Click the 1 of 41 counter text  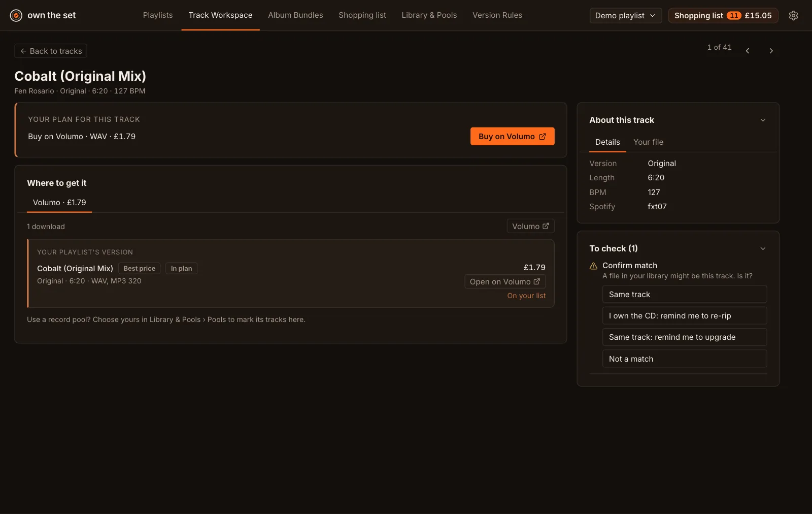[719, 47]
